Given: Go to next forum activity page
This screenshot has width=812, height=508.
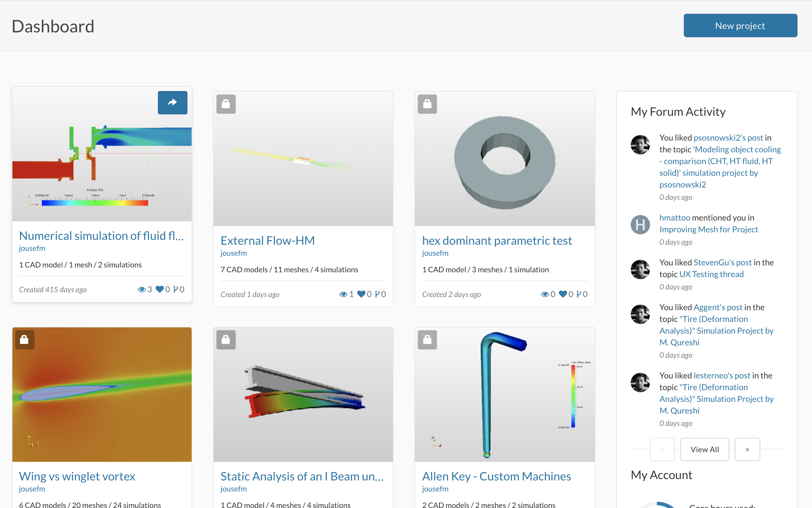Looking at the screenshot, I should 747,449.
